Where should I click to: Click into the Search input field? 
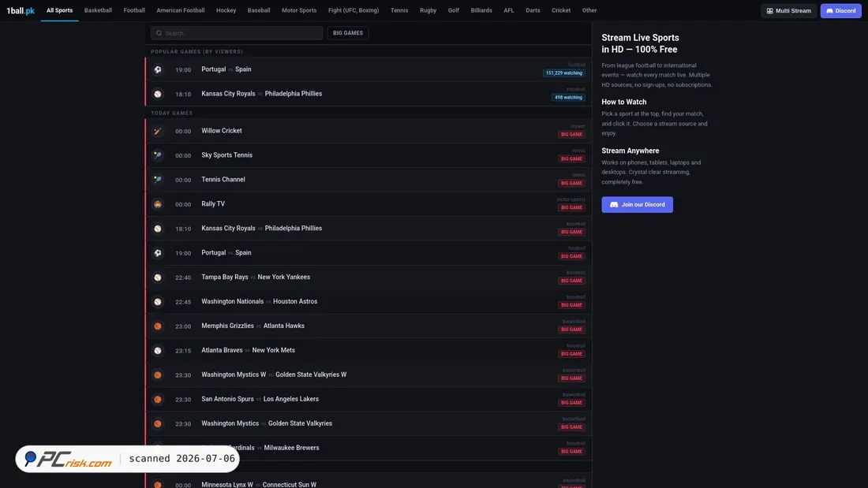point(237,33)
